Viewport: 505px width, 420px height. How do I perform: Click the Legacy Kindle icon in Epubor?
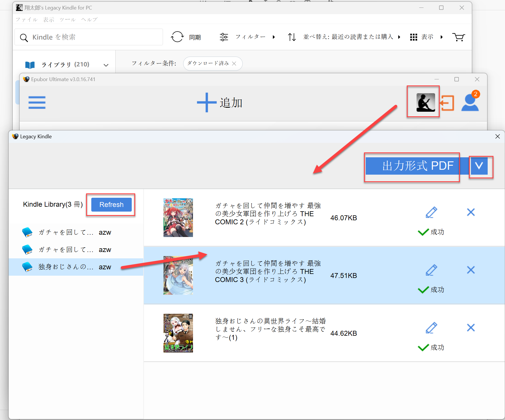(x=426, y=102)
